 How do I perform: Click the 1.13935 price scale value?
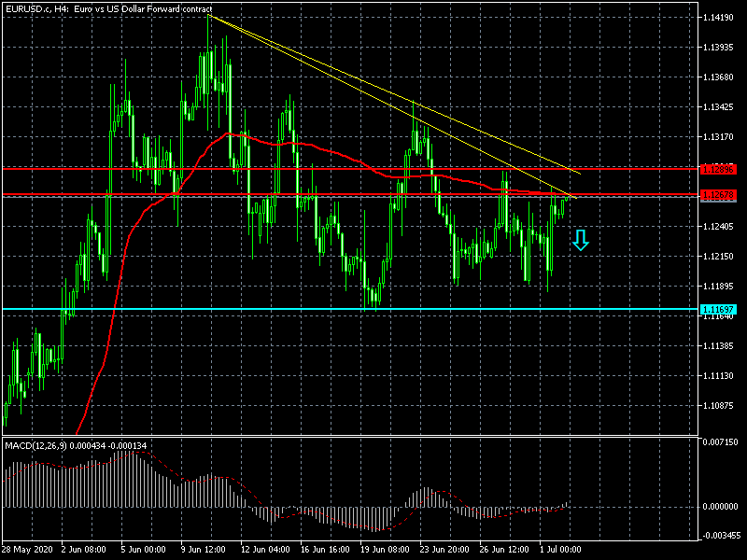tap(718, 48)
